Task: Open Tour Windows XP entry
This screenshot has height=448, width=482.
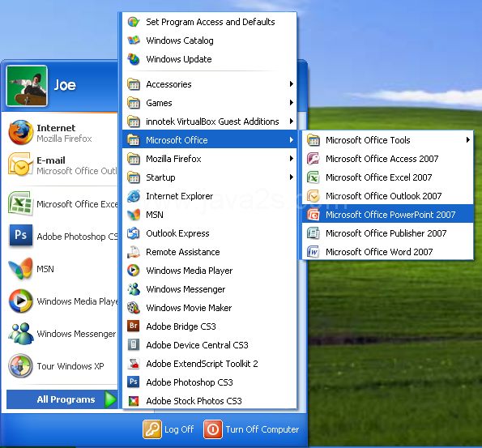Action: 60,365
